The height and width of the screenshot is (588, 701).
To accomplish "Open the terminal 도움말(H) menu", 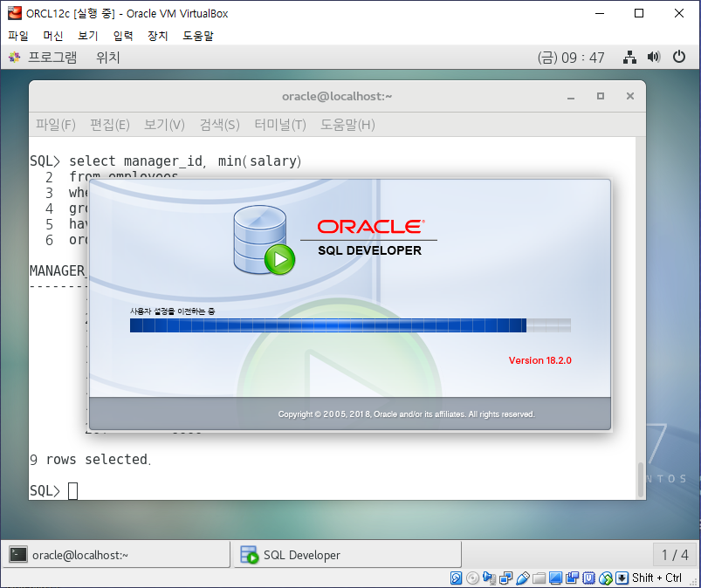I will pyautogui.click(x=347, y=125).
